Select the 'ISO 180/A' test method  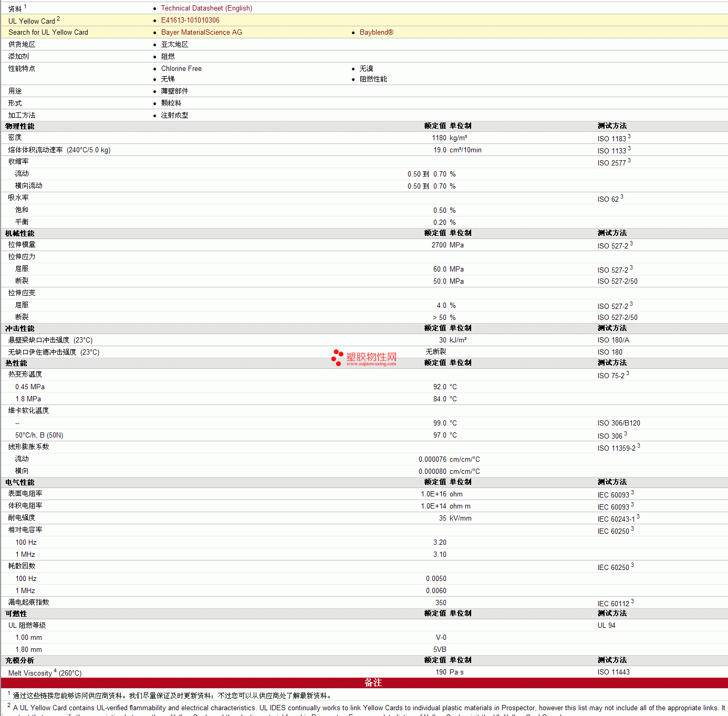(613, 340)
